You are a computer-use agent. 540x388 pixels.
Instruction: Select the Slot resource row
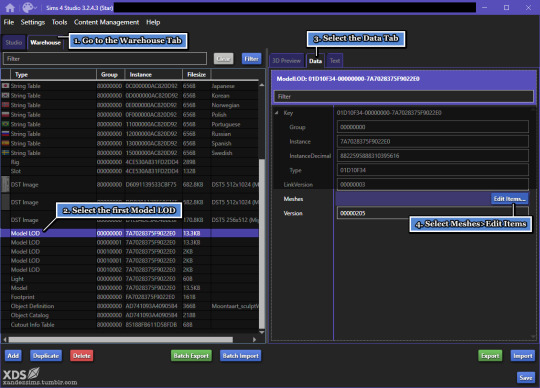click(x=129, y=171)
